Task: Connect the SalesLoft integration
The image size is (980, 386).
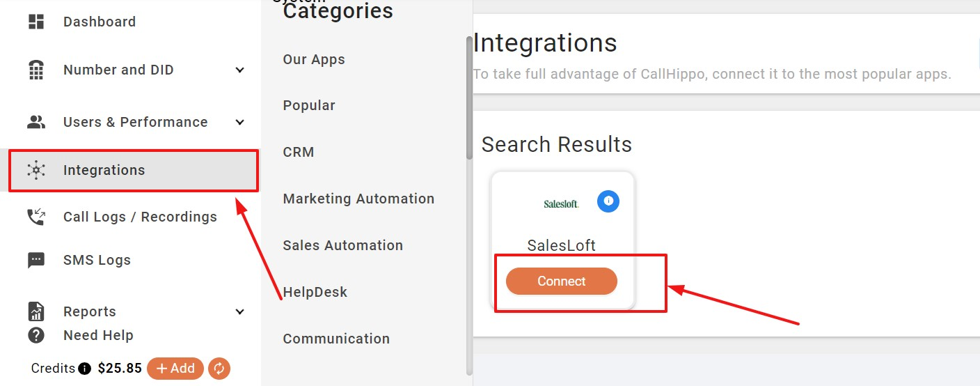Action: pyautogui.click(x=561, y=281)
